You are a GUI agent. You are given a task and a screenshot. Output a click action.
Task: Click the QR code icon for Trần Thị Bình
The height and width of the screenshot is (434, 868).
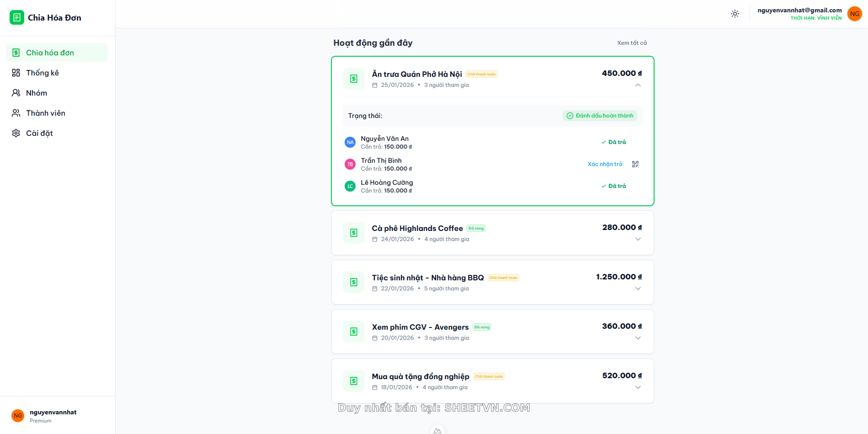[635, 164]
